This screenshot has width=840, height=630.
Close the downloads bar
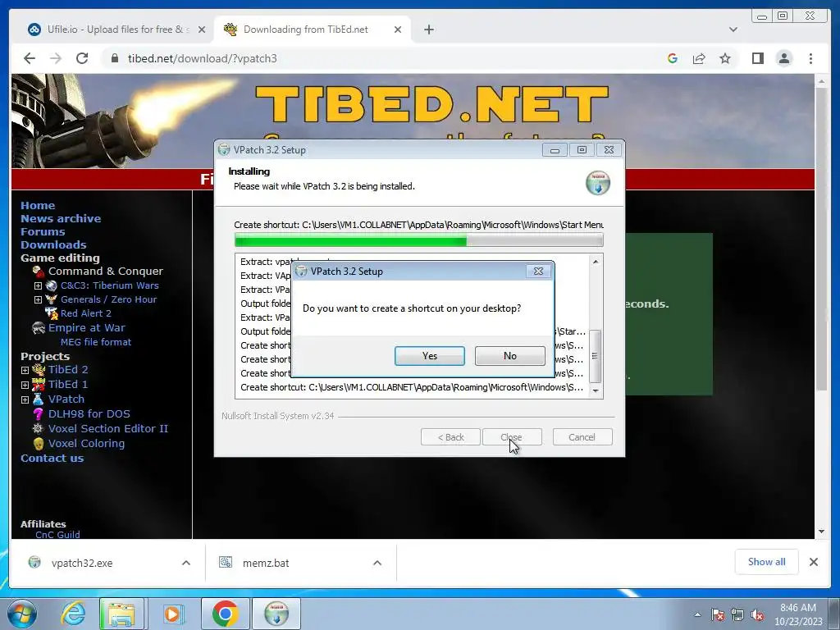coord(813,562)
